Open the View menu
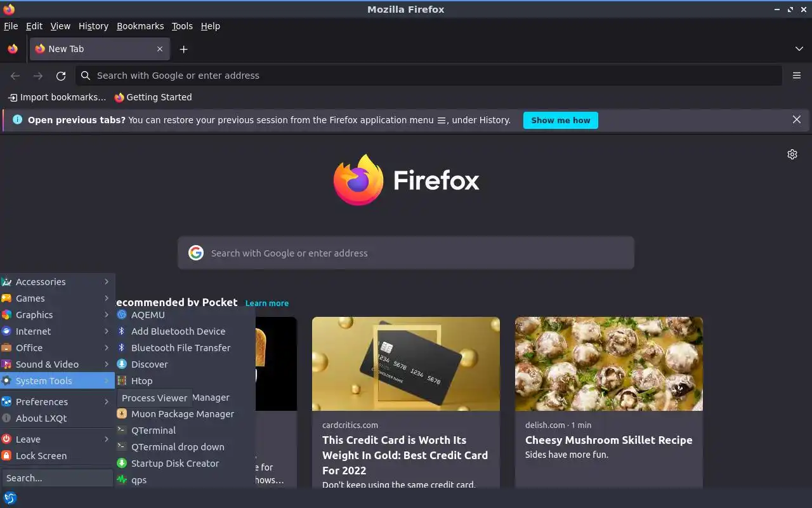The height and width of the screenshot is (508, 812). [60, 26]
